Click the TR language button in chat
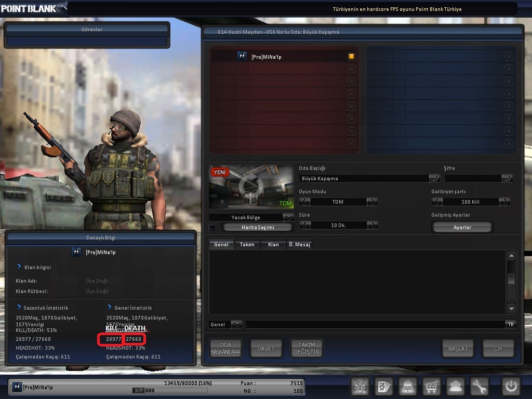 coord(511,324)
